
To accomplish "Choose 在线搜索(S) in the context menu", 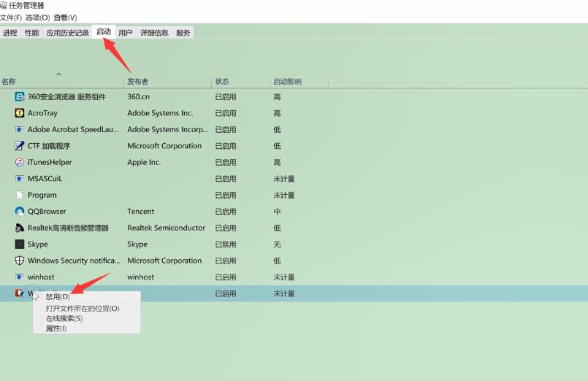I will pos(64,318).
